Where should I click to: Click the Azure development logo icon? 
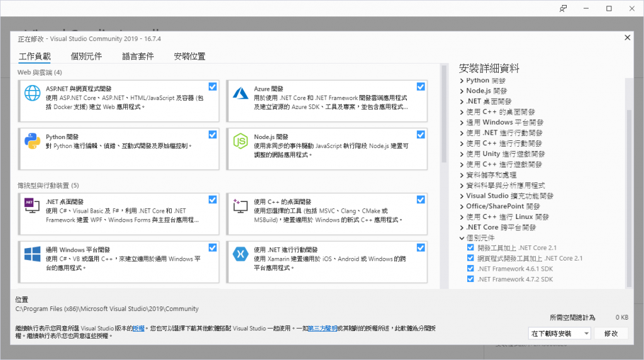coord(240,93)
